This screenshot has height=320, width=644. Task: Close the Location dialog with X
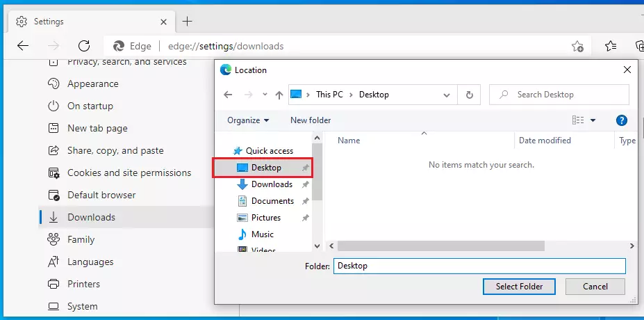tap(627, 70)
